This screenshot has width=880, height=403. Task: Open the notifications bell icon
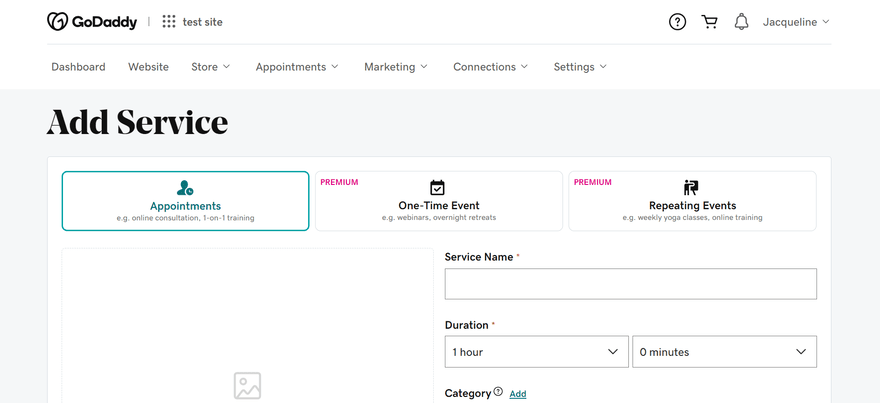point(741,22)
